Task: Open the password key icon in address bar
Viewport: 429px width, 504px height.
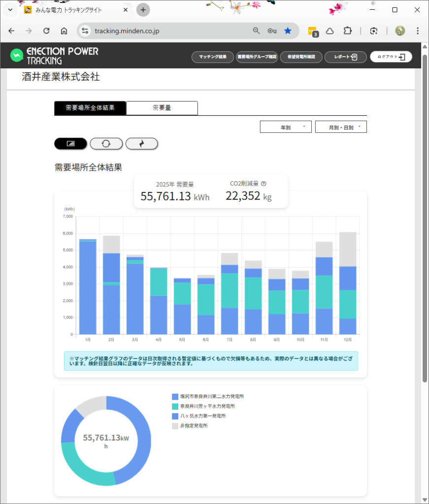Action: coord(272,31)
